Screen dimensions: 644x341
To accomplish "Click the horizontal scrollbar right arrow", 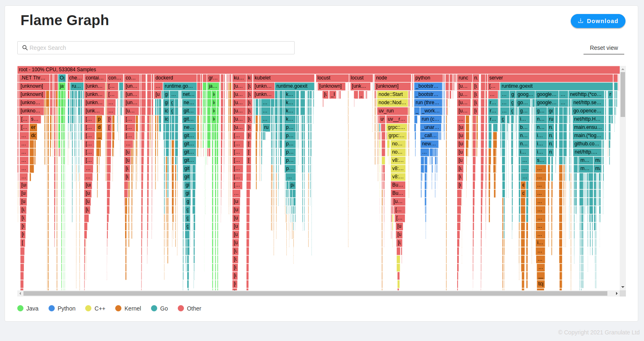I will pos(618,293).
